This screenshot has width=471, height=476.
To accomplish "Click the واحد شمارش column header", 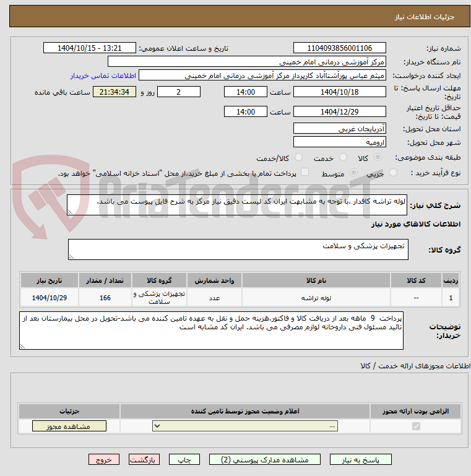I will (214, 280).
